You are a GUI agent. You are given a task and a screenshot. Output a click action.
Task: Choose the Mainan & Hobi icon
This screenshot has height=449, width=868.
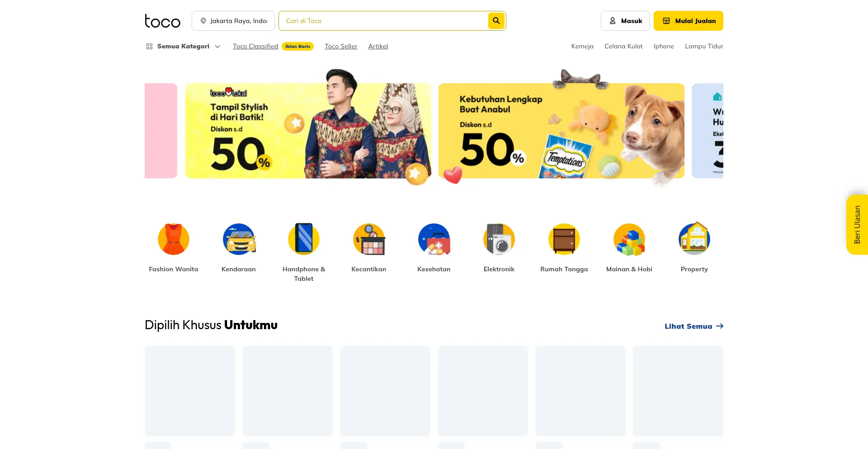[629, 239]
